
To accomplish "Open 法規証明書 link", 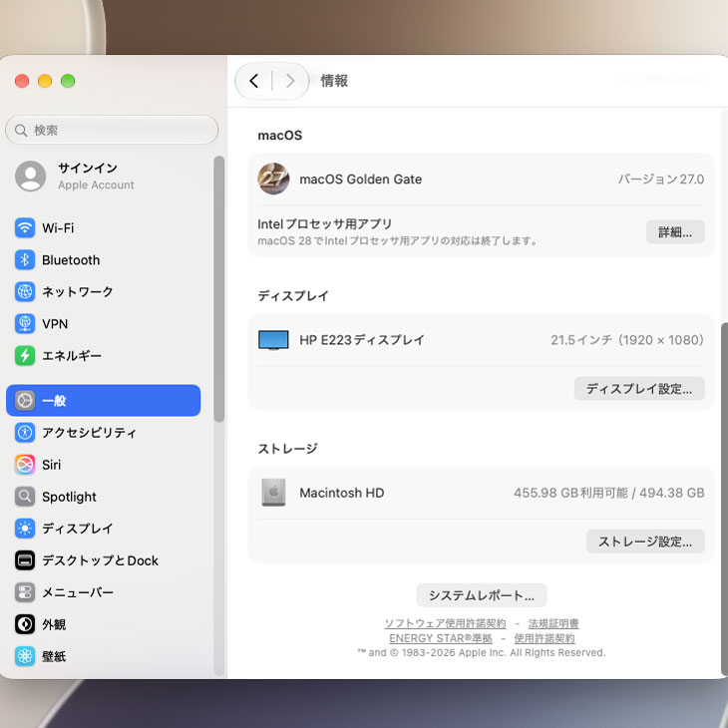I will click(553, 623).
